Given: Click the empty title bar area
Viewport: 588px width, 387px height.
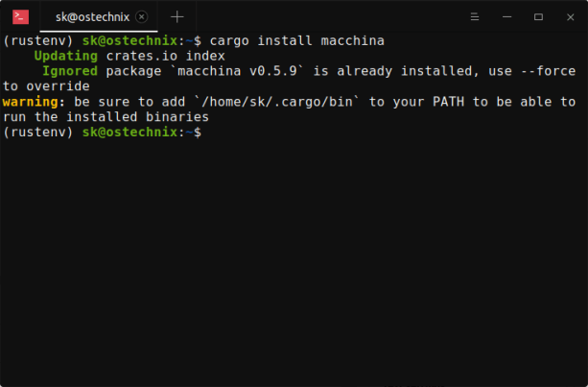Looking at the screenshot, I should [x=326, y=17].
